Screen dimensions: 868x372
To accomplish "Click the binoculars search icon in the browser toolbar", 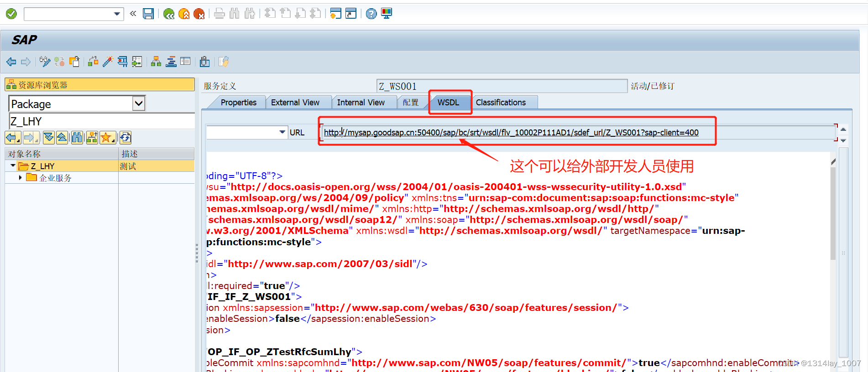I will click(77, 137).
